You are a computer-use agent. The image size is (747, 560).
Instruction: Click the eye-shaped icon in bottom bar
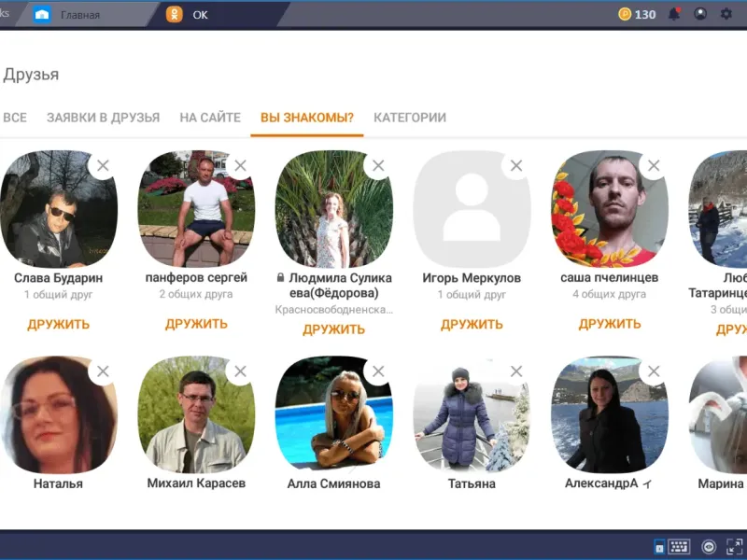(x=709, y=547)
